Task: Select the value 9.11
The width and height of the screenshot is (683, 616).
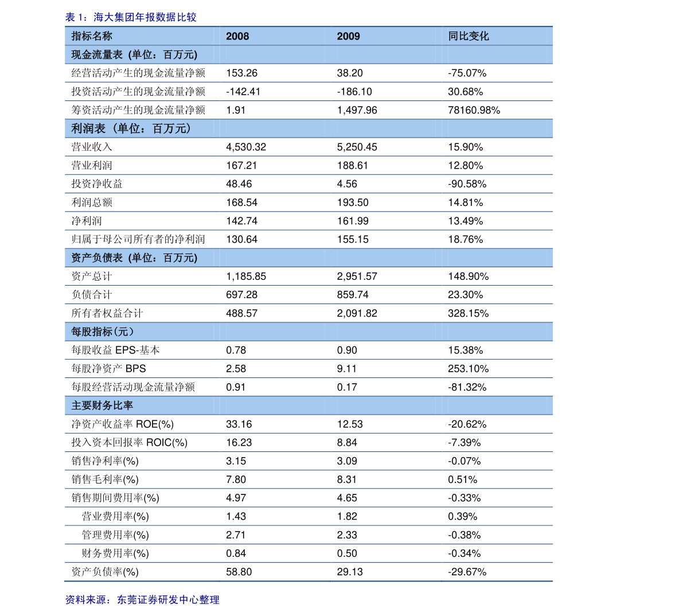Action: click(x=347, y=369)
